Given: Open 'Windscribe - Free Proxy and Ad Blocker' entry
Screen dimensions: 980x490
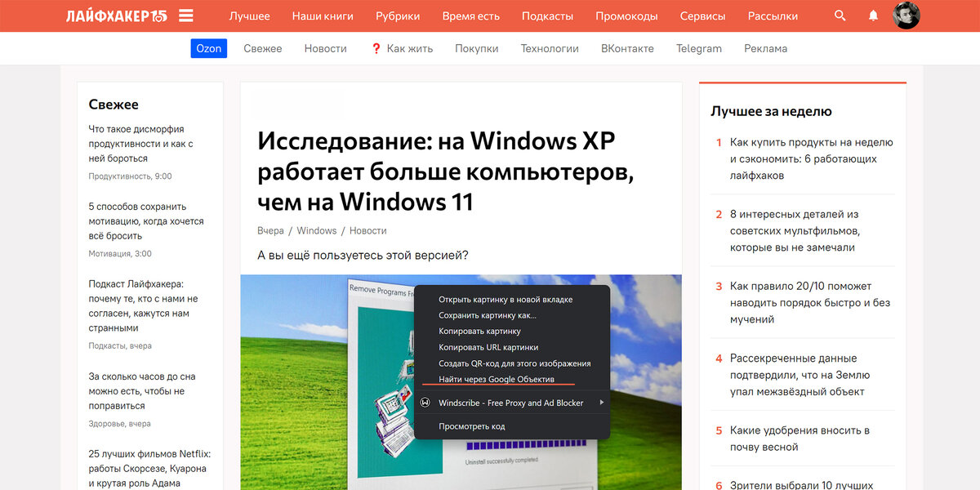Looking at the screenshot, I should (x=512, y=403).
